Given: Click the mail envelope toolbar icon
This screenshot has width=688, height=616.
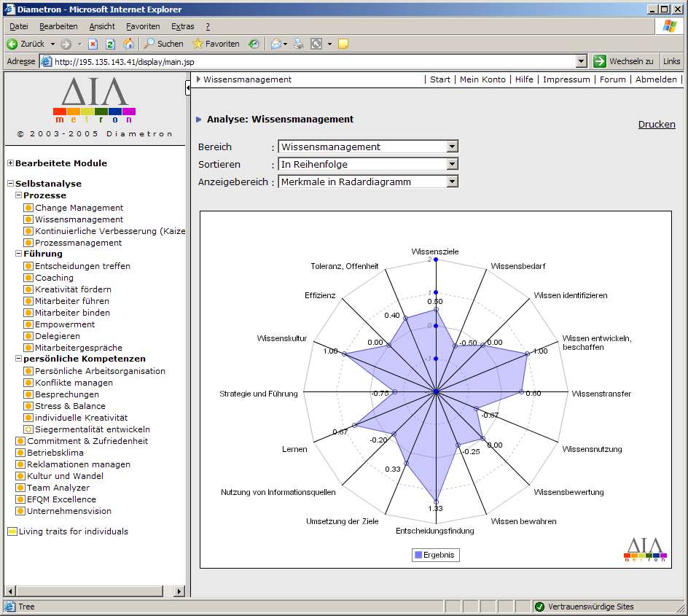Looking at the screenshot, I should coord(276,44).
